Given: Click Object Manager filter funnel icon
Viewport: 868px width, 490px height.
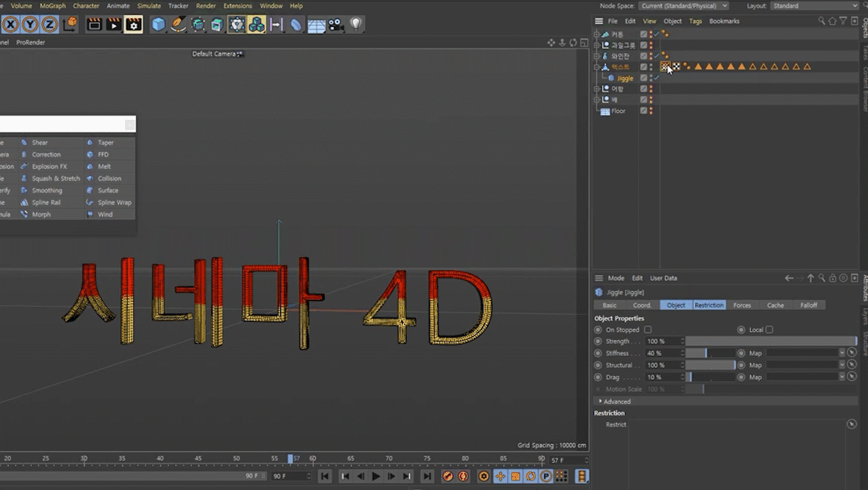Looking at the screenshot, I should pos(843,21).
